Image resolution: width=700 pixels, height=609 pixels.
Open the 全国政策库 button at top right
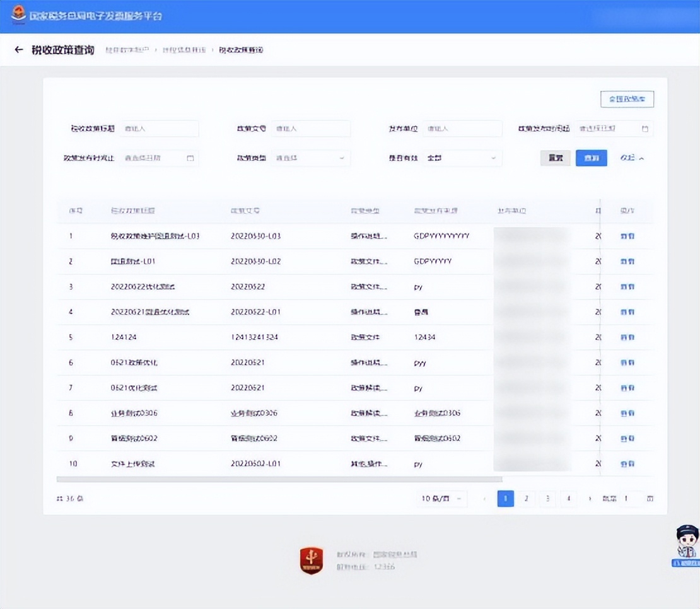tap(626, 99)
